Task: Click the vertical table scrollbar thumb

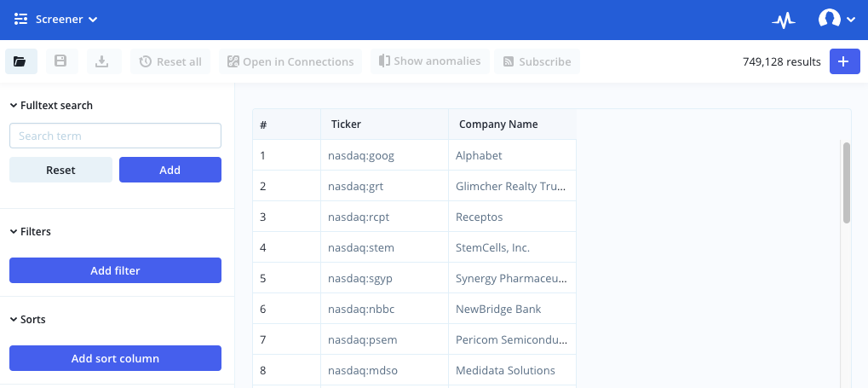Action: 847,182
